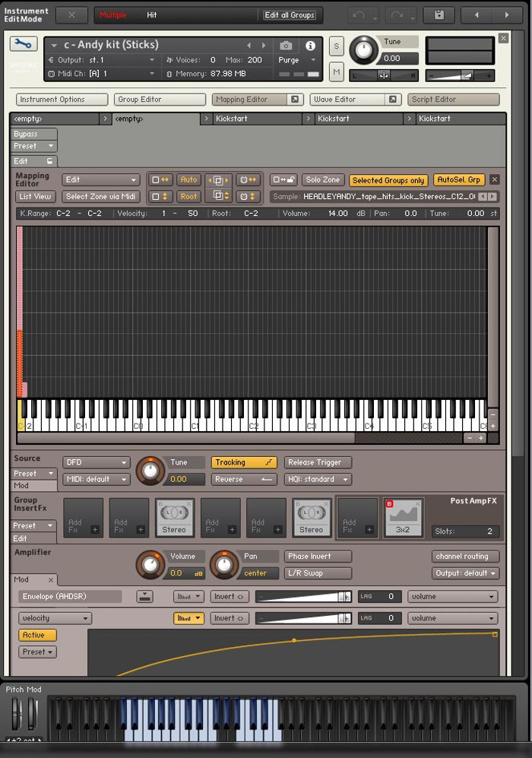Viewport: 532px width, 758px height.
Task: Load next sample with arrow beside sample name
Action: pyautogui.click(x=492, y=197)
